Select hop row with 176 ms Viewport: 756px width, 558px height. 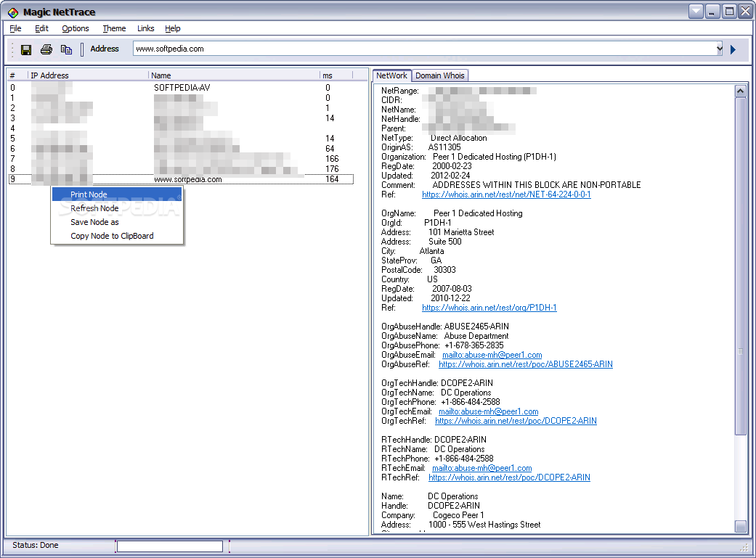click(181, 168)
